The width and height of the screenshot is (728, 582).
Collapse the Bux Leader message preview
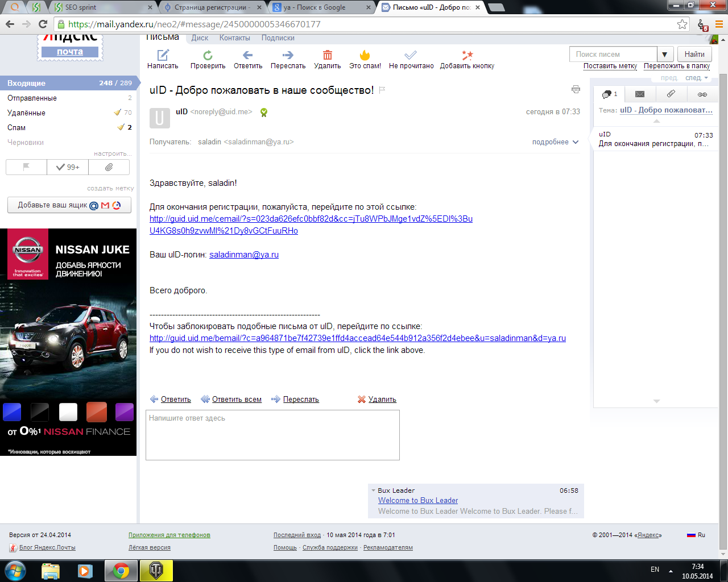373,490
